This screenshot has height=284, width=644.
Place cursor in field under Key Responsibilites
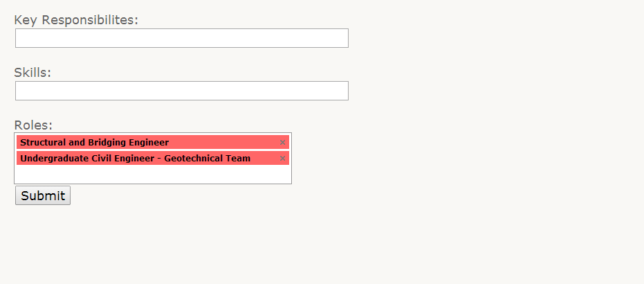[x=181, y=38]
